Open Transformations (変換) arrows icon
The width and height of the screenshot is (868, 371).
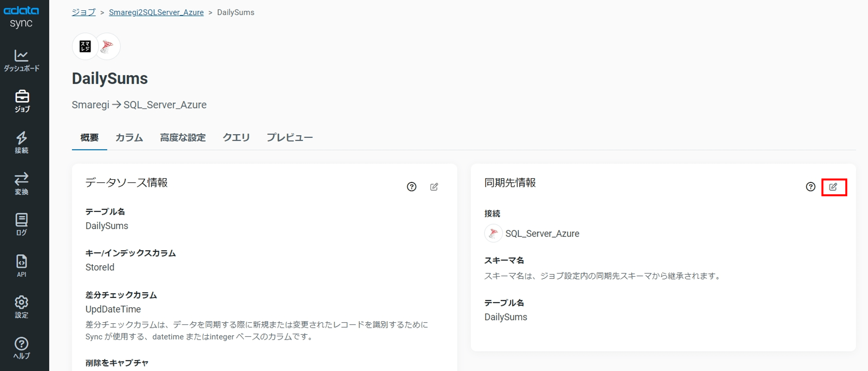21,184
